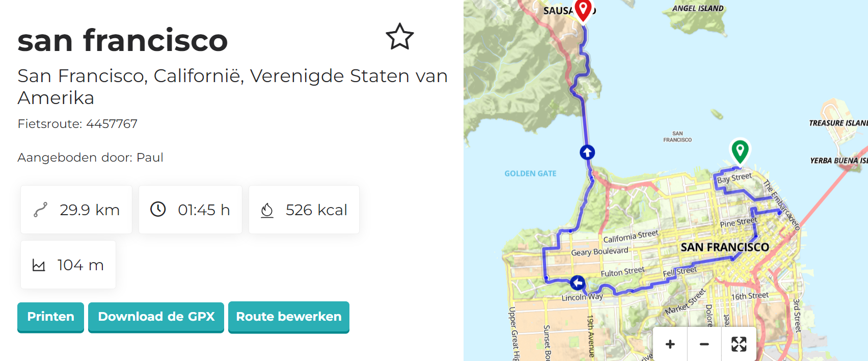Viewport: 868px width, 361px height.
Task: Zoom in on the map
Action: 670,344
